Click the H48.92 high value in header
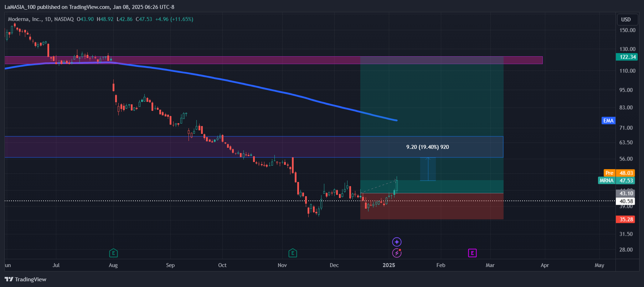Viewport: 644px width, 287px height. [x=105, y=19]
